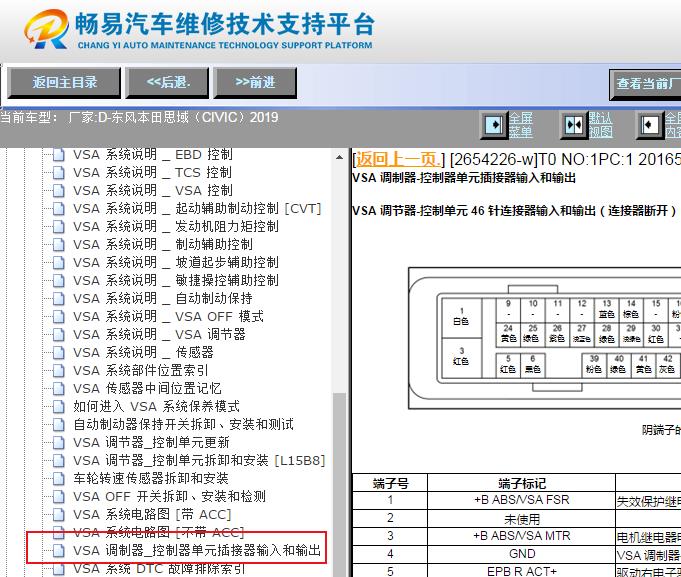The height and width of the screenshot is (577, 681).
Task: Open VSA 系统说明 _ 传感器
Action: point(143,353)
